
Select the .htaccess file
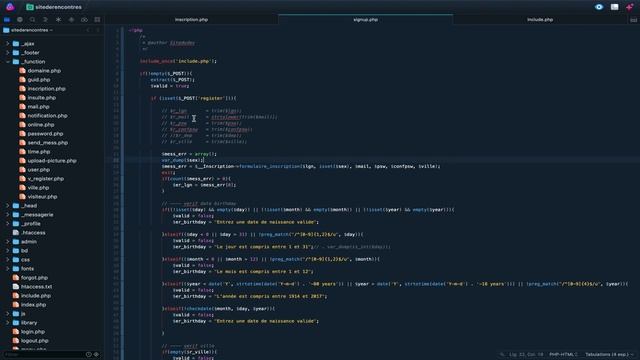point(33,232)
